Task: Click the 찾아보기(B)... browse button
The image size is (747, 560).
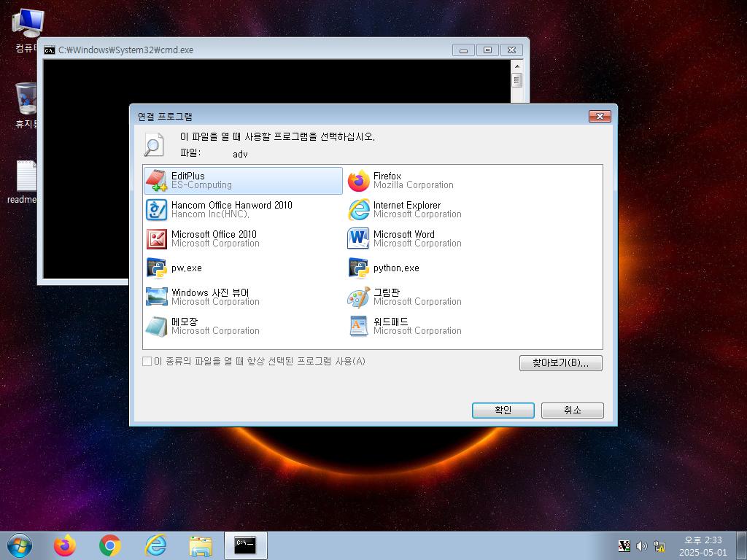Action: [561, 363]
